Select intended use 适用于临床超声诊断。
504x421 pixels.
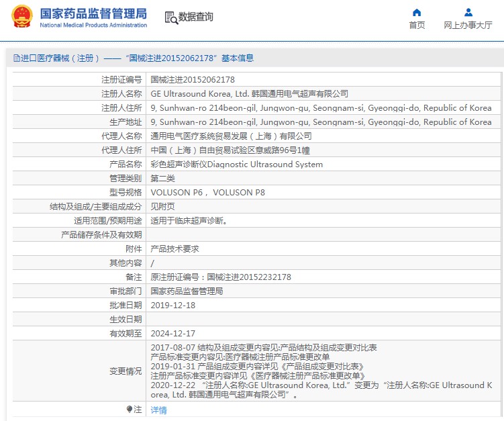pos(189,221)
